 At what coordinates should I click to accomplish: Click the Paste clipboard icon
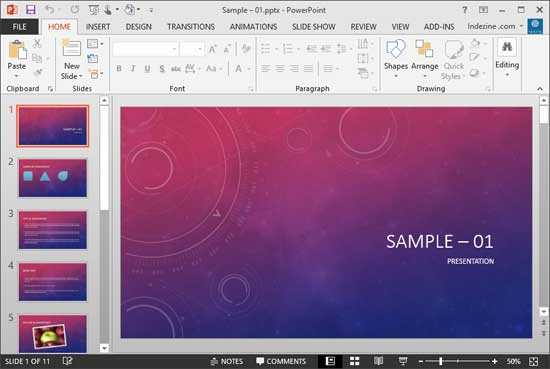pyautogui.click(x=17, y=49)
